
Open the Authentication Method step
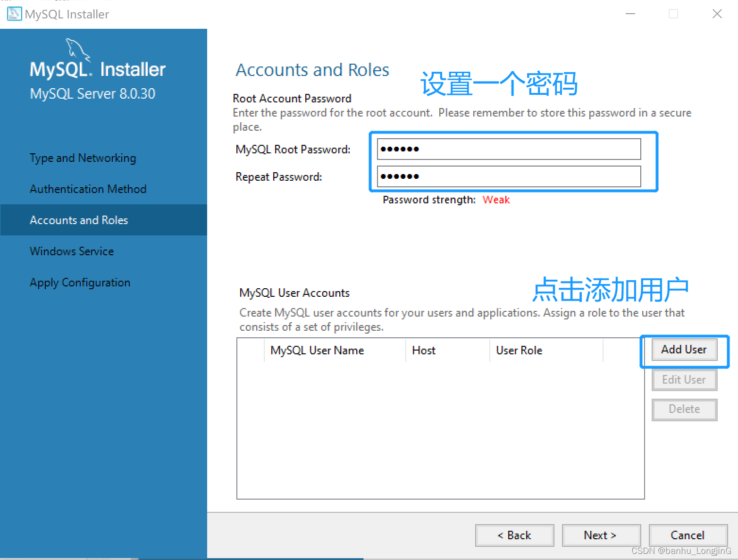[x=103, y=189]
